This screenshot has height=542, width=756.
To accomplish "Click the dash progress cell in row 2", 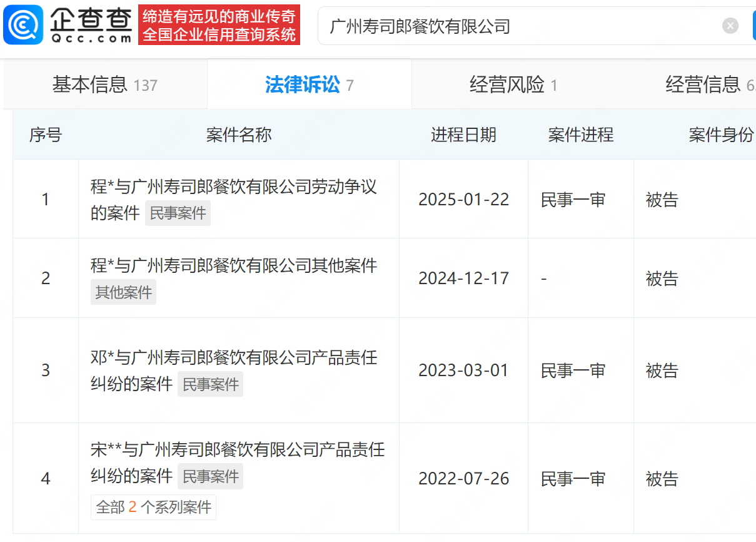I will point(581,279).
